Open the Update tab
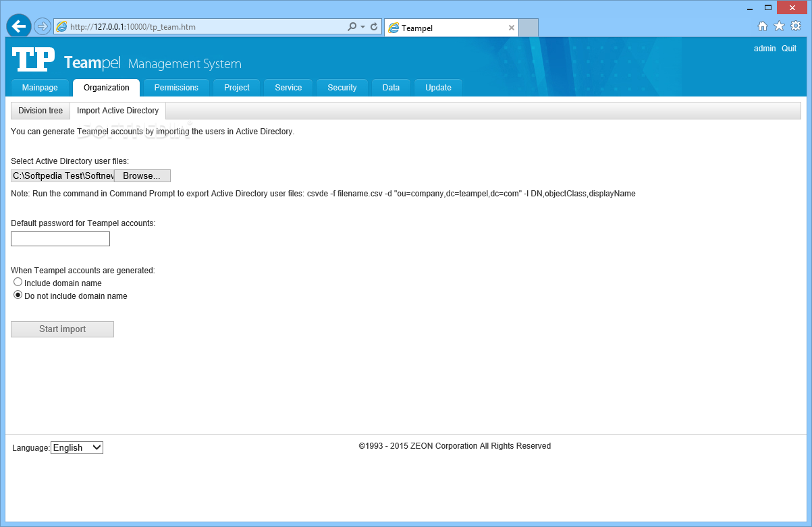Viewport: 812px width, 527px height. 438,88
